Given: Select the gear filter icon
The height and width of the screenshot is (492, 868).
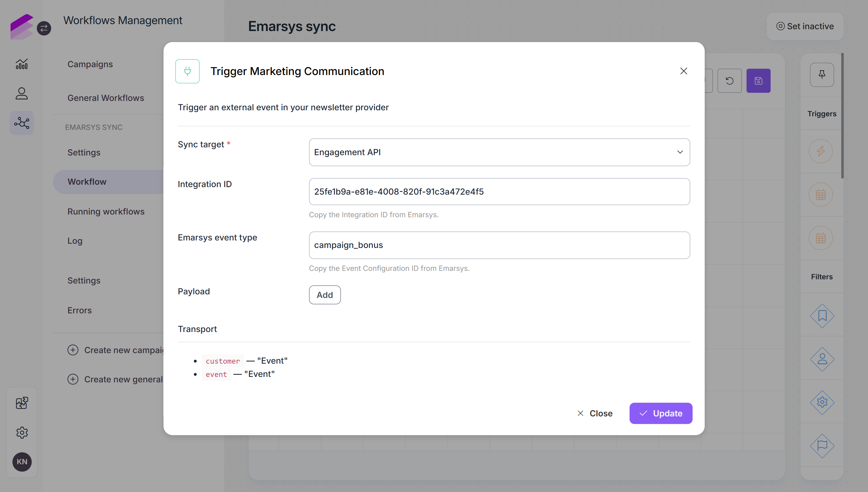Looking at the screenshot, I should pyautogui.click(x=822, y=403).
